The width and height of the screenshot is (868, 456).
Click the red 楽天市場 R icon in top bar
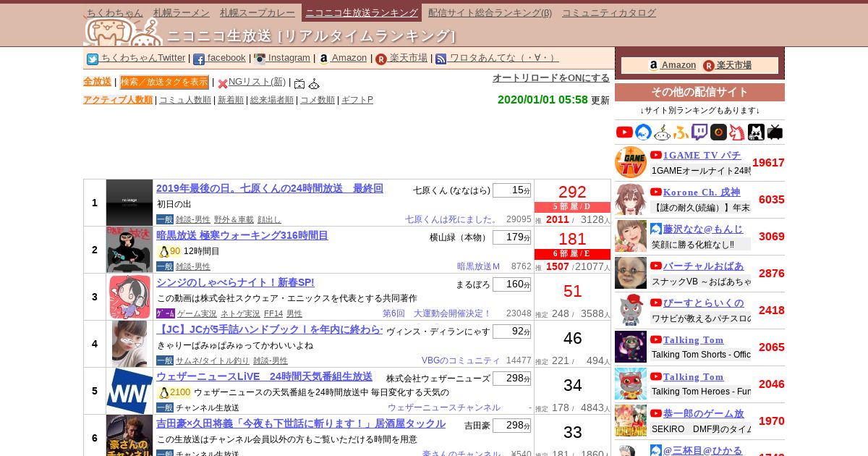tap(381, 59)
